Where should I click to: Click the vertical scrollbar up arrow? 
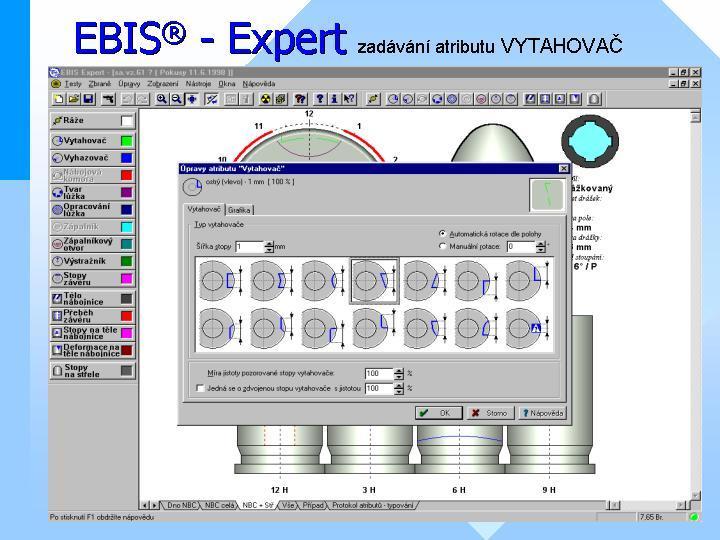[696, 117]
